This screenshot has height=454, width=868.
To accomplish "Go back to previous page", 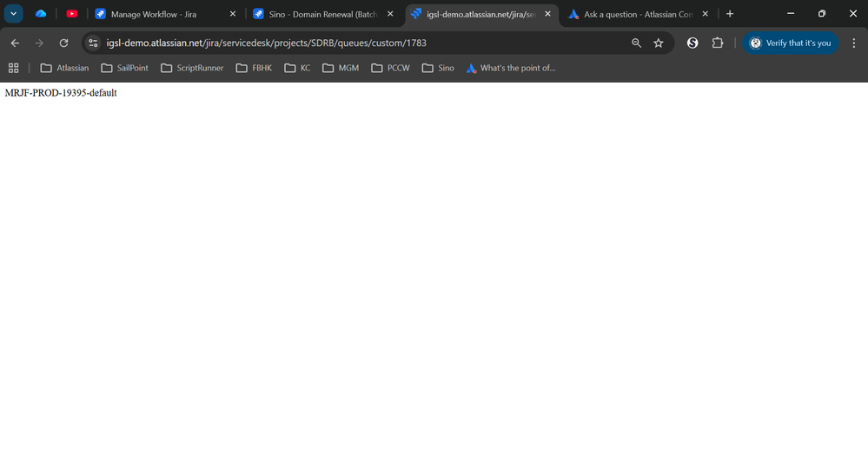I will (15, 43).
